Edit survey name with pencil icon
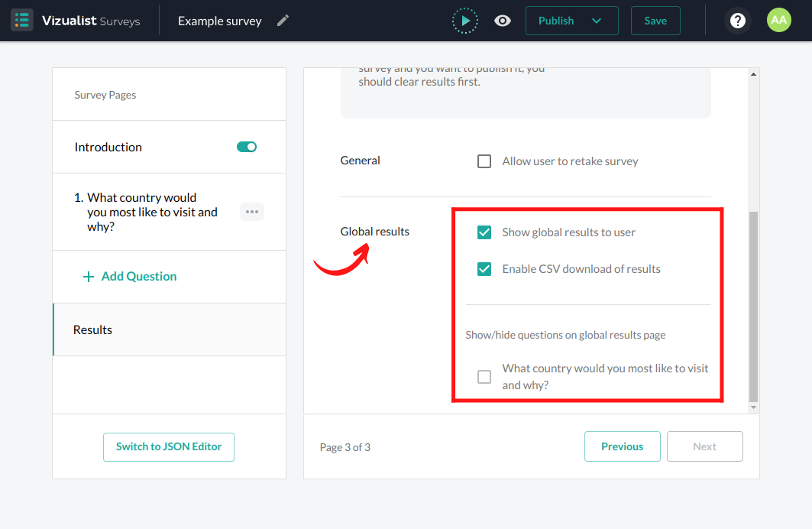 click(x=283, y=21)
